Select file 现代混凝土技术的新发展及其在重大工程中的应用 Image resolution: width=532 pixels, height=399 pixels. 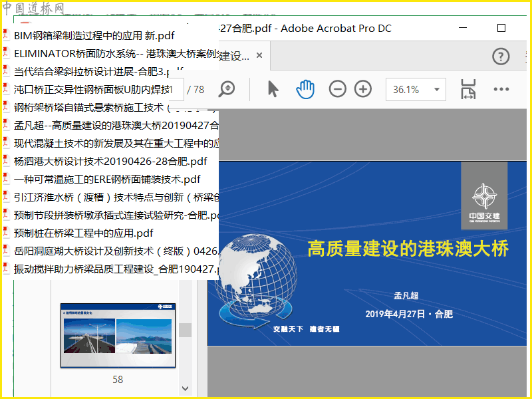[x=116, y=143]
